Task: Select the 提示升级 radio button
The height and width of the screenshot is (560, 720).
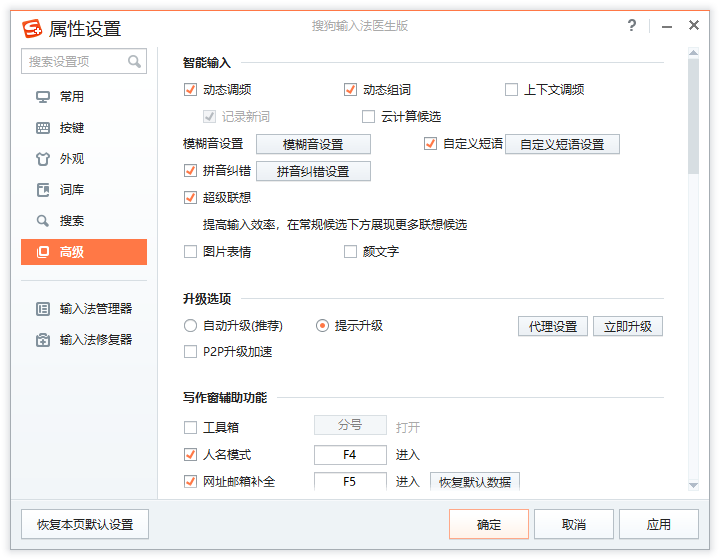Action: point(322,325)
